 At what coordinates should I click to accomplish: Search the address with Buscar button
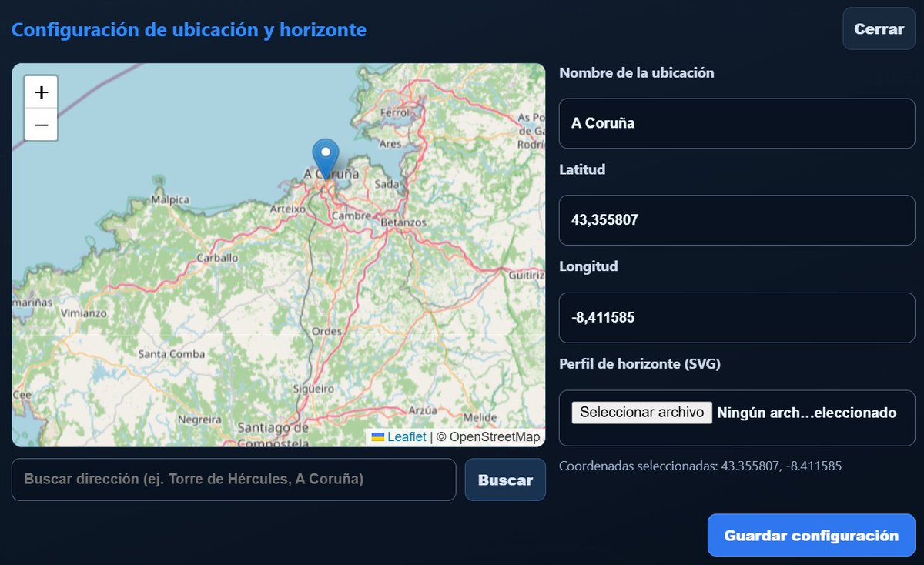(x=505, y=480)
